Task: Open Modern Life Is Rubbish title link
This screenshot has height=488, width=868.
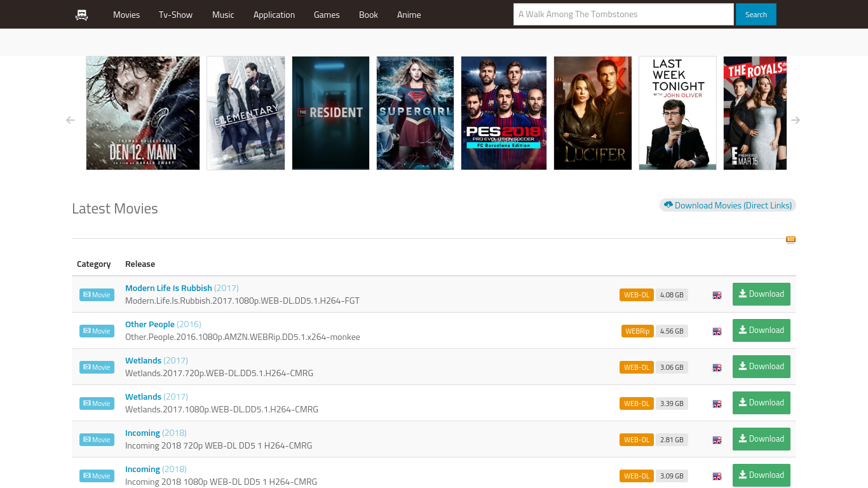Action: 168,288
